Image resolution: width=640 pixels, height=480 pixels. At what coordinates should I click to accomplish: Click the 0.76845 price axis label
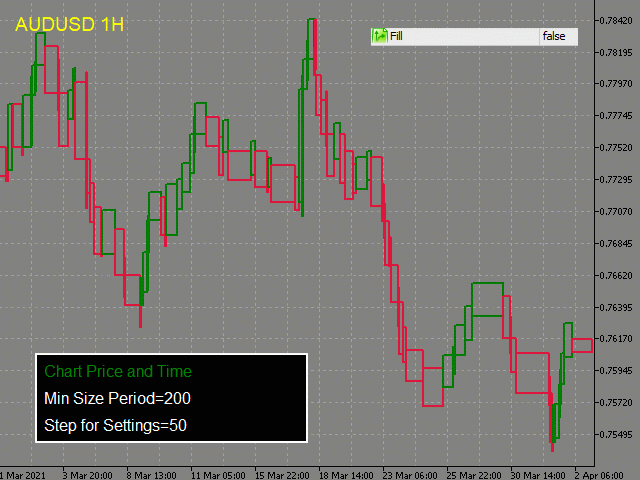click(x=616, y=244)
